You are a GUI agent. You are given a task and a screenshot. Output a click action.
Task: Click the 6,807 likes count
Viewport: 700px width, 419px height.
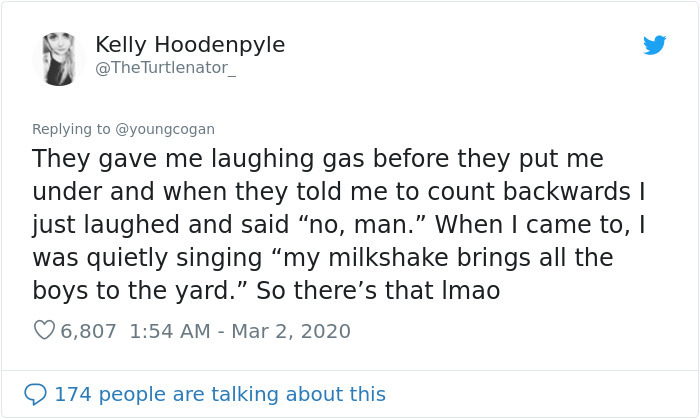click(89, 331)
